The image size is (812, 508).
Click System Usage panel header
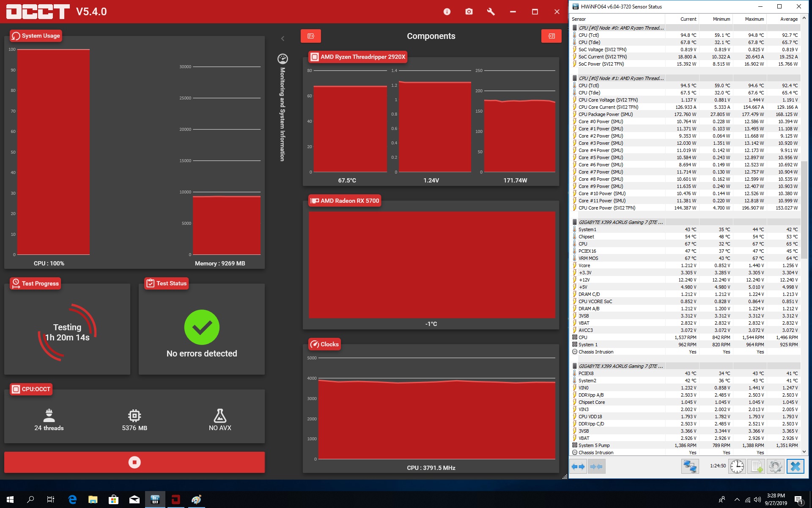click(x=36, y=36)
